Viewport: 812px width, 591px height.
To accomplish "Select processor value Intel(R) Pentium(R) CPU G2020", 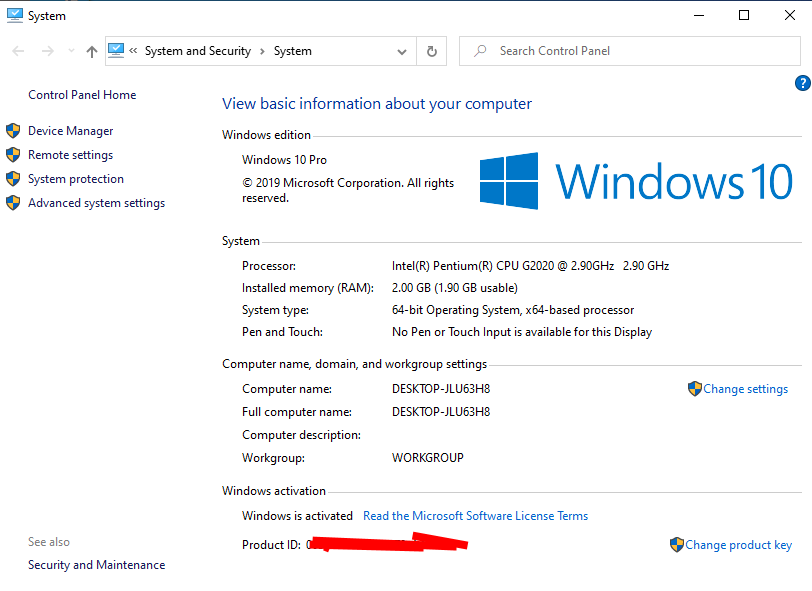I will pos(530,266).
